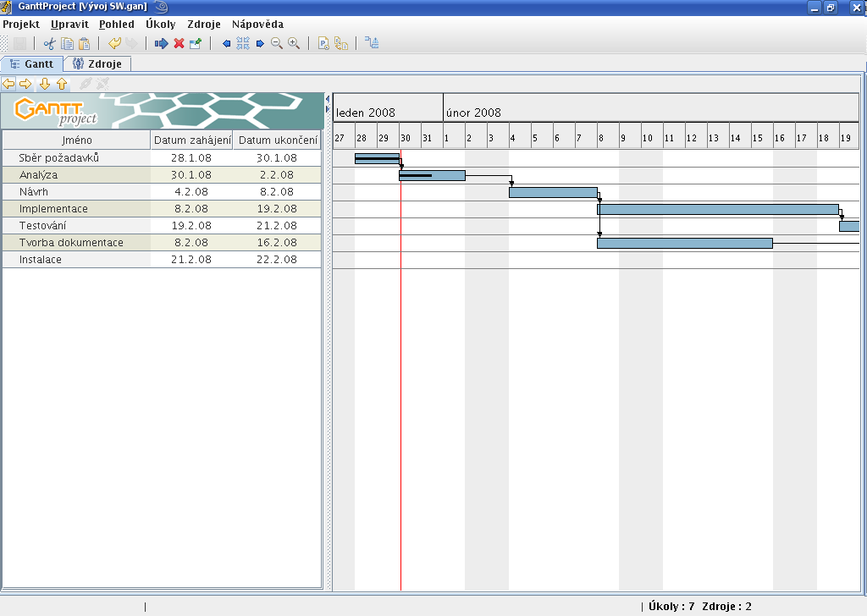Viewport: 867px width, 616px height.
Task: Click end date 22.2.08 cell
Action: click(x=277, y=260)
